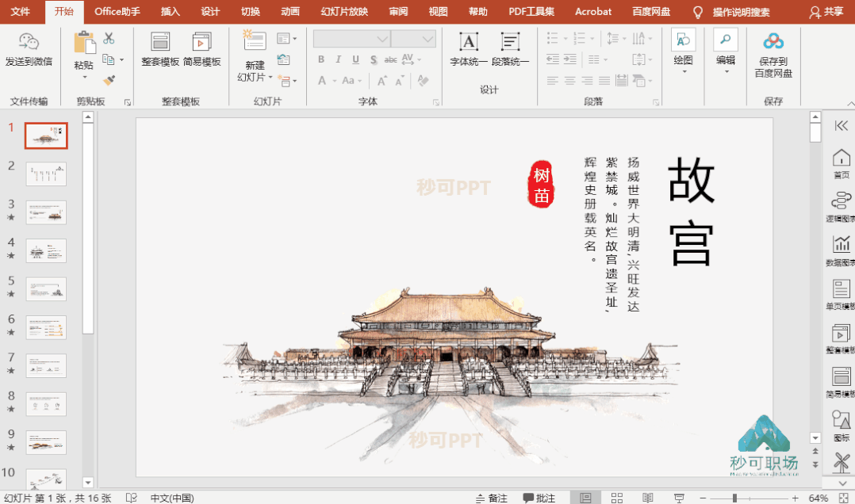Click the zoom in plus button
The height and width of the screenshot is (504, 855).
tap(795, 498)
